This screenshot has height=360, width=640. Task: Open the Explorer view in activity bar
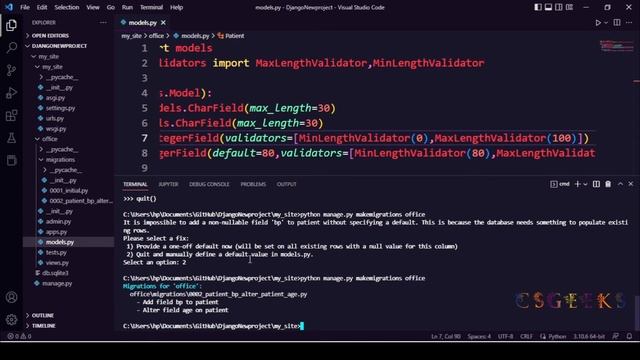point(11,25)
